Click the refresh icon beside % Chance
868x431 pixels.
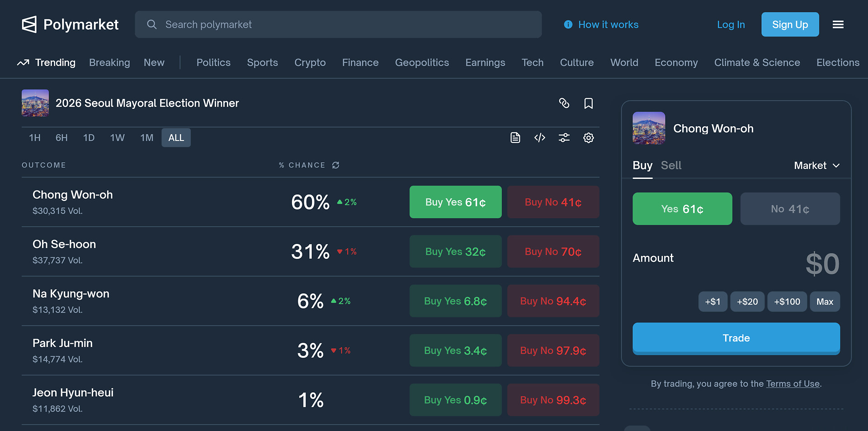click(336, 165)
